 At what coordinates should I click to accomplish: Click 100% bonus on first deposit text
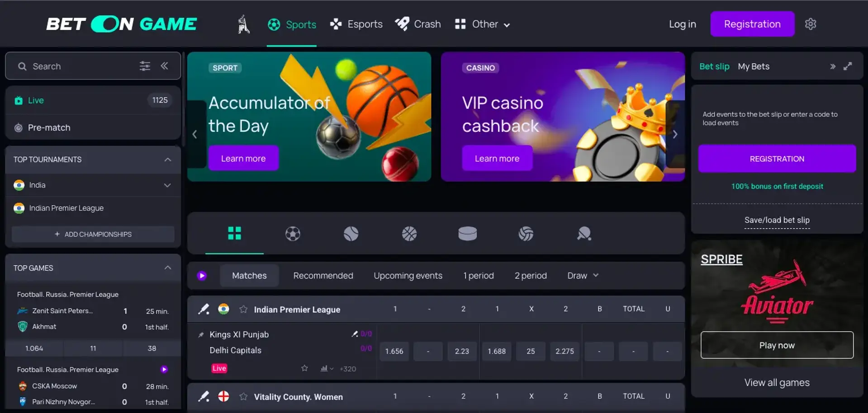[x=777, y=186]
